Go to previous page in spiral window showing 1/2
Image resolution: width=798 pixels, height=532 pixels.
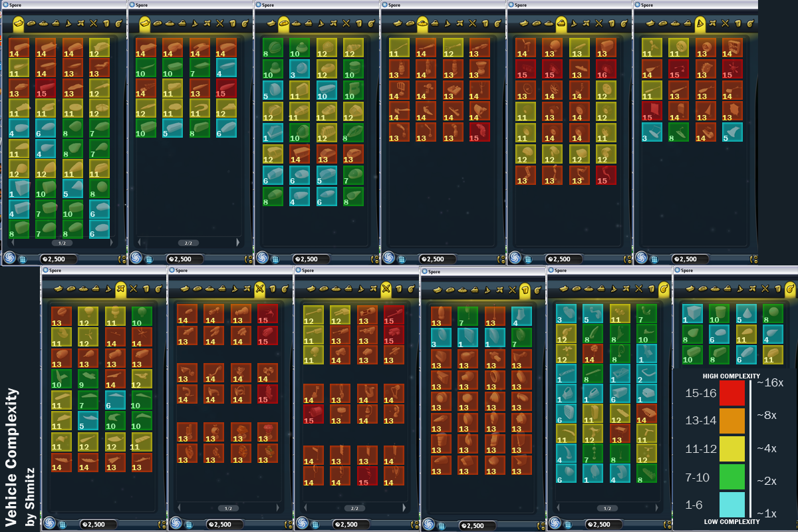pos(558,508)
